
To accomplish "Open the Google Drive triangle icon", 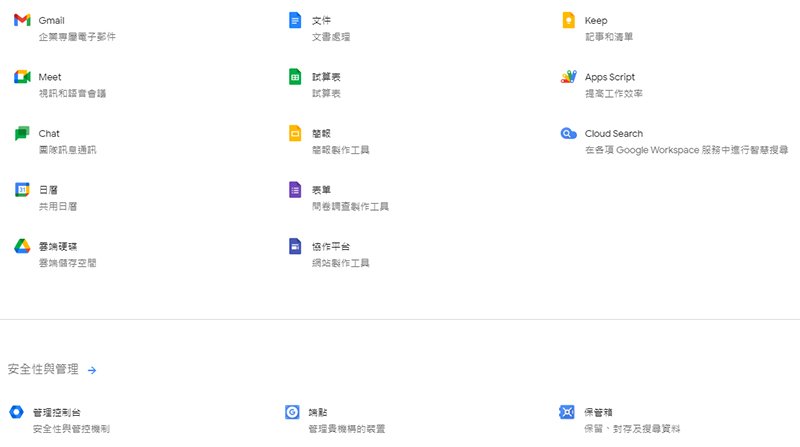I will tap(21, 246).
